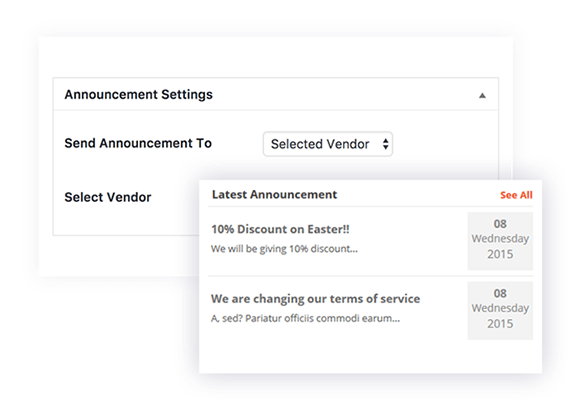The height and width of the screenshot is (413, 585).
Task: Click the second announcement date box
Action: (x=500, y=310)
